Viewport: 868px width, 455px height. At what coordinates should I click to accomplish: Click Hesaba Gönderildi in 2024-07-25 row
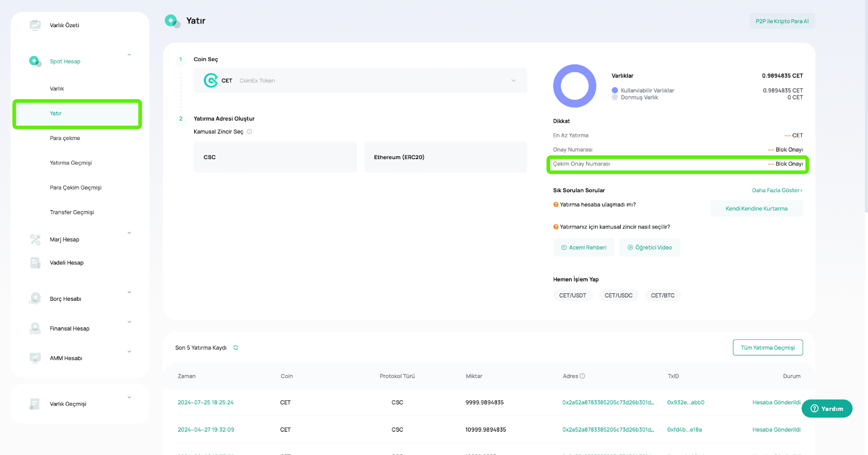pos(776,402)
